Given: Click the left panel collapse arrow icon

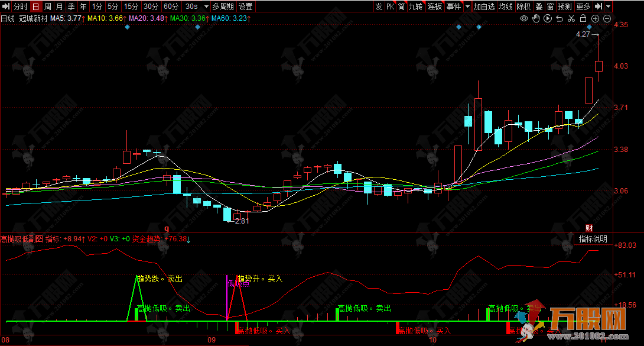Looking at the screenshot, I should [x=6, y=7].
